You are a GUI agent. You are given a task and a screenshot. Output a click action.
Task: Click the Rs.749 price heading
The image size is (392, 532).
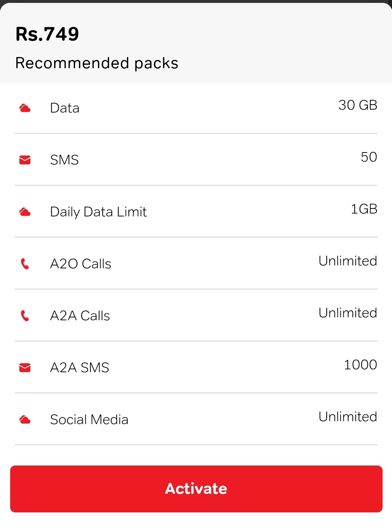coord(47,34)
